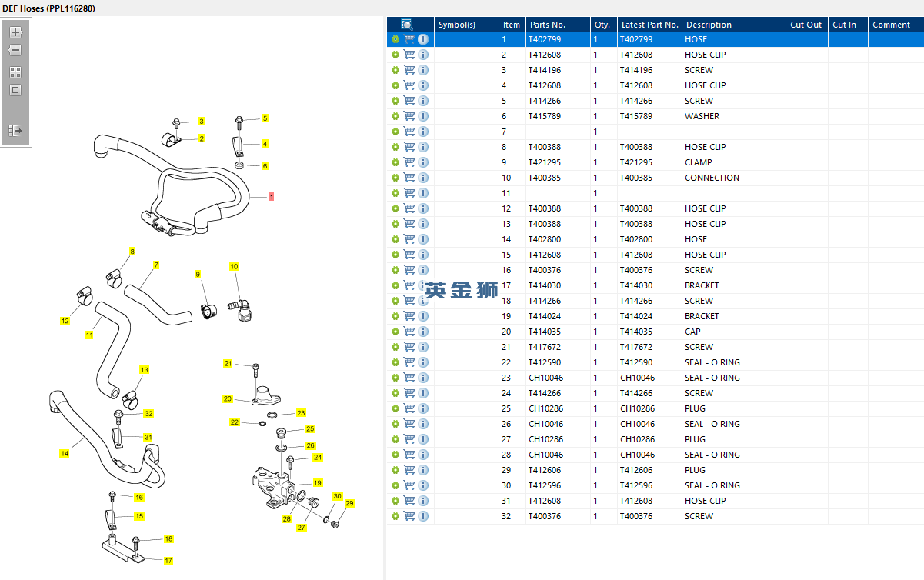Add item 25 PLUG to cart
This screenshot has height=580, width=924.
click(409, 408)
